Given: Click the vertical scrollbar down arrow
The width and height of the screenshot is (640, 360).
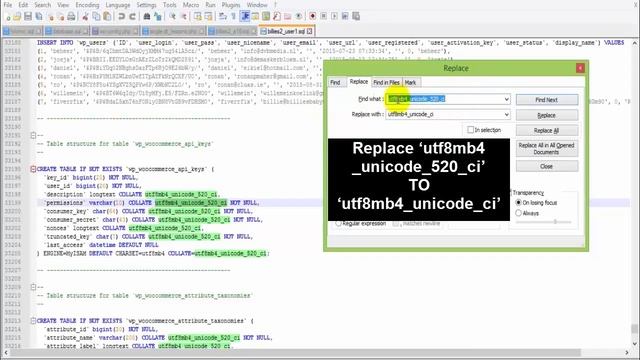Looking at the screenshot, I should (x=635, y=344).
